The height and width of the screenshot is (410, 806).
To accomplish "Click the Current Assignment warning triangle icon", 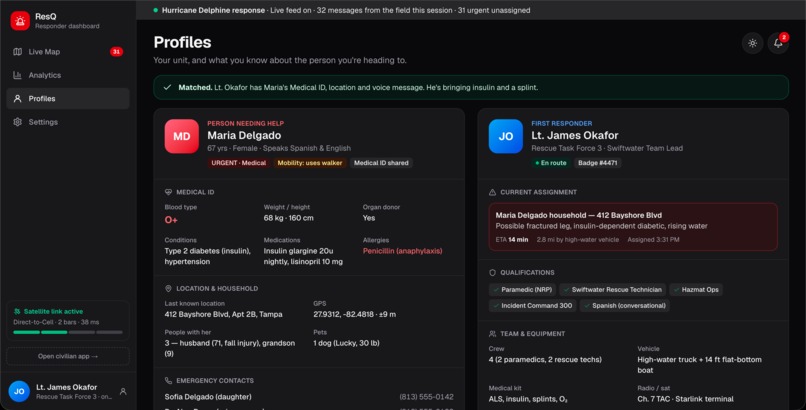I will click(x=492, y=192).
